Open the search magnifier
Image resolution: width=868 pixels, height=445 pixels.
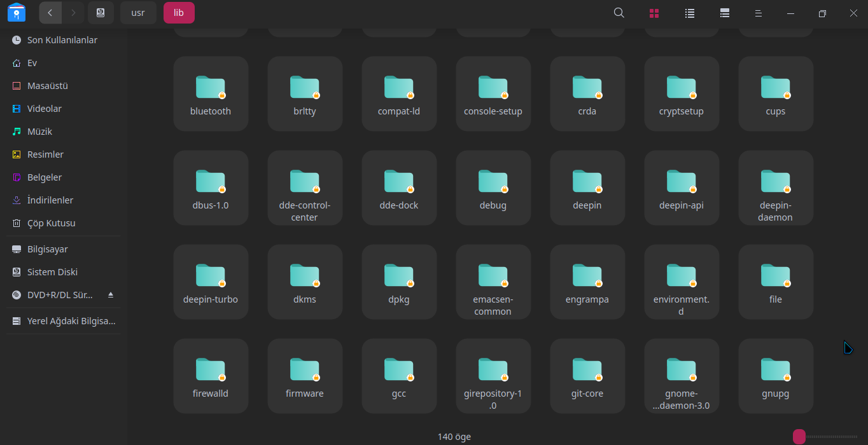[619, 13]
